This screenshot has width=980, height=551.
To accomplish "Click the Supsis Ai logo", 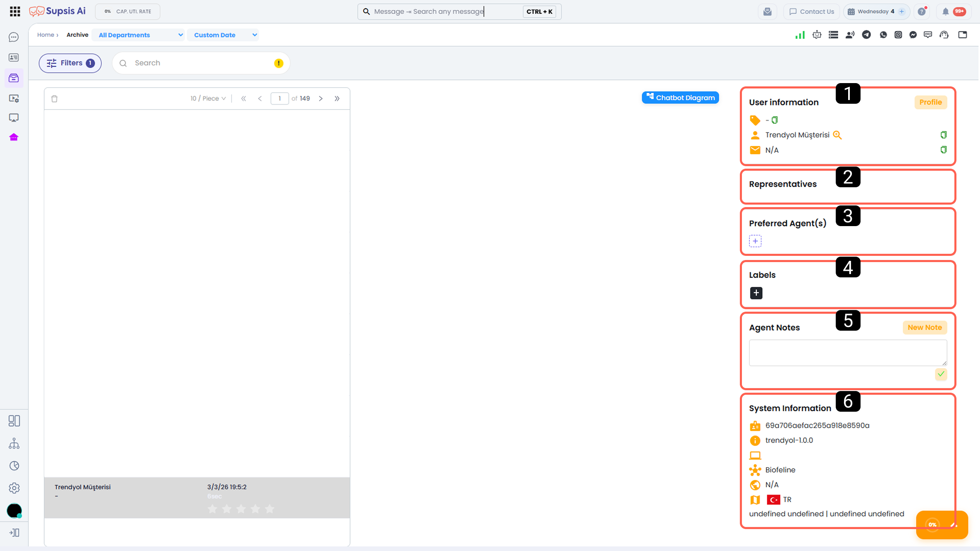I will 57,11.
